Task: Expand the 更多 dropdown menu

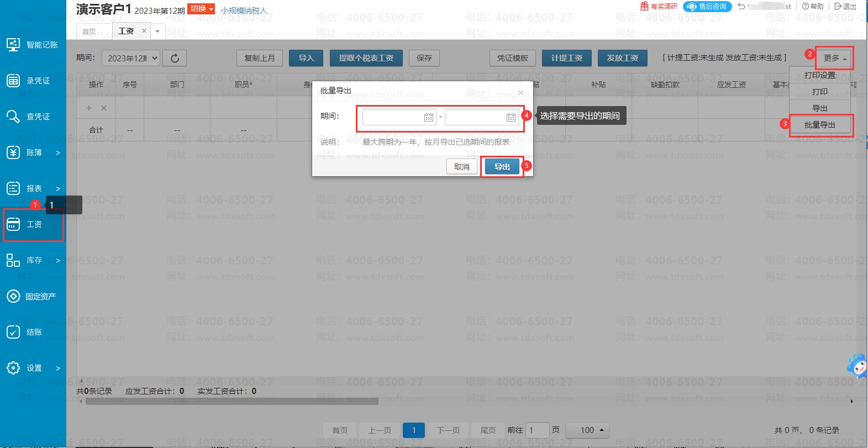Action: click(x=834, y=58)
